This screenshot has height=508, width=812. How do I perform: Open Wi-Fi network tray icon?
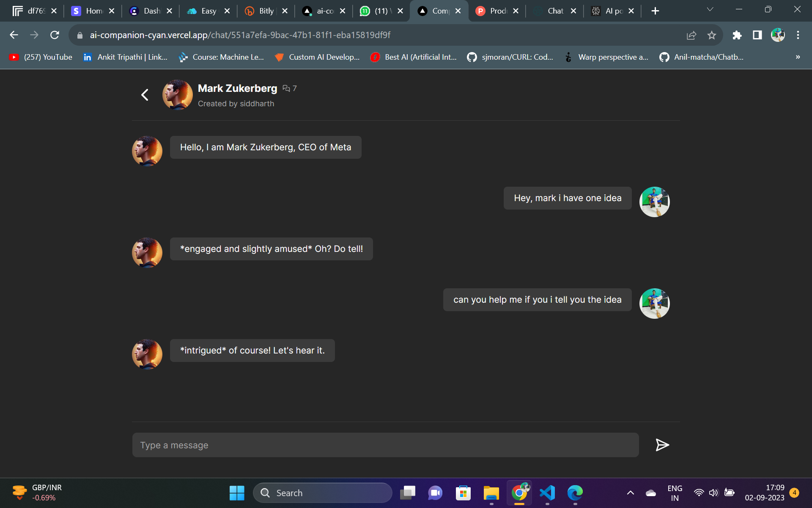pyautogui.click(x=699, y=493)
